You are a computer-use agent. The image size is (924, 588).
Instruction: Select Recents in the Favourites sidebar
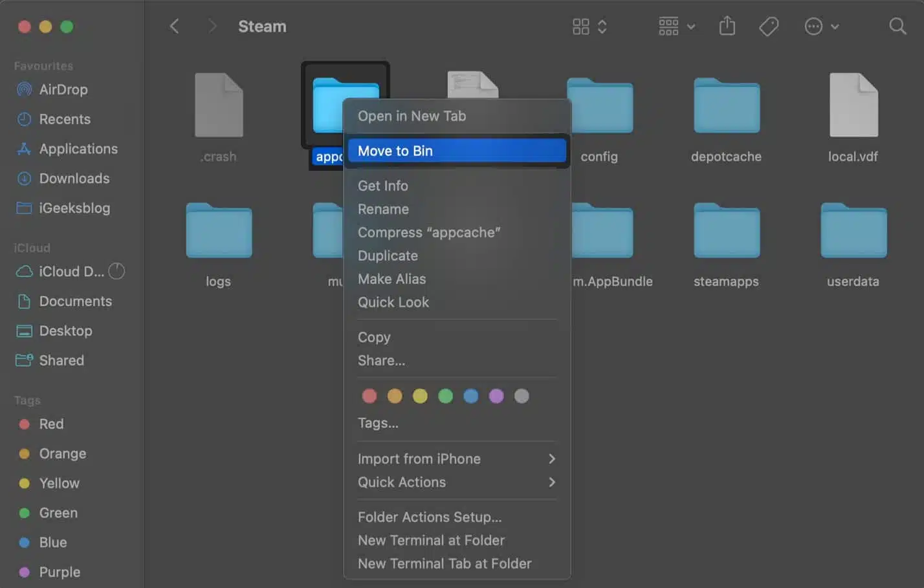(x=65, y=119)
